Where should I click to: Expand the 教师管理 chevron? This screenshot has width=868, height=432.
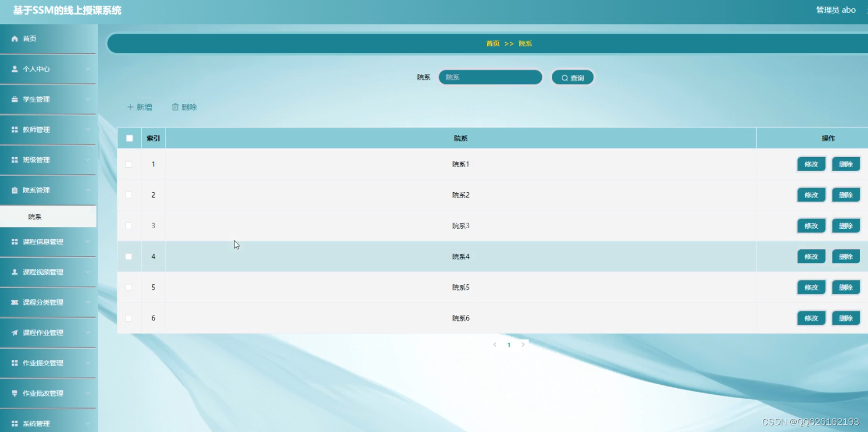pos(88,129)
